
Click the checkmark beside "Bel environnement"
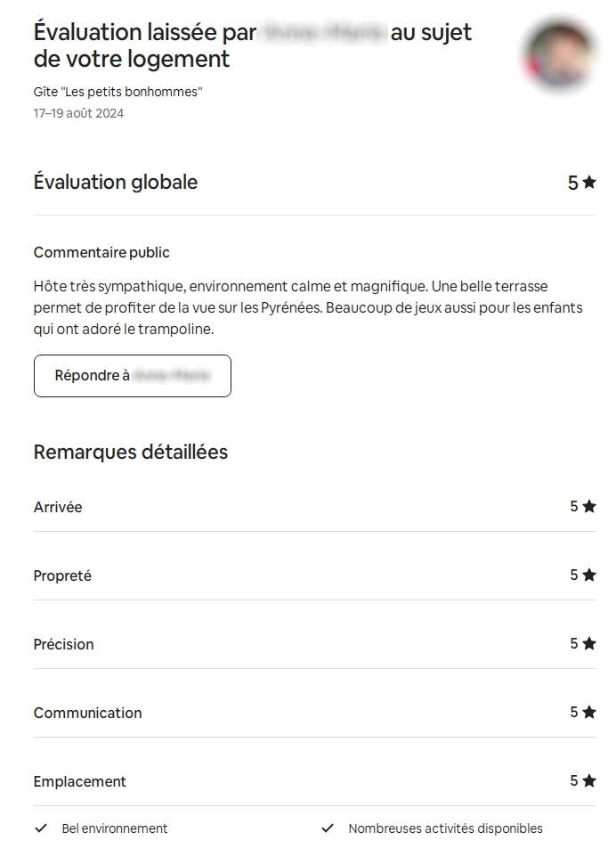pyautogui.click(x=41, y=828)
